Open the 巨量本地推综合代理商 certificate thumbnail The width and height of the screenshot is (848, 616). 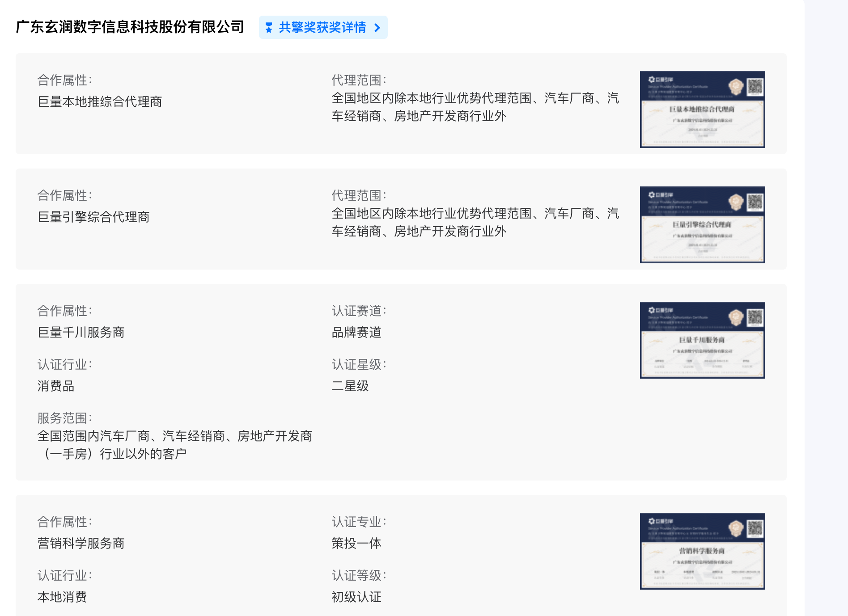click(702, 110)
